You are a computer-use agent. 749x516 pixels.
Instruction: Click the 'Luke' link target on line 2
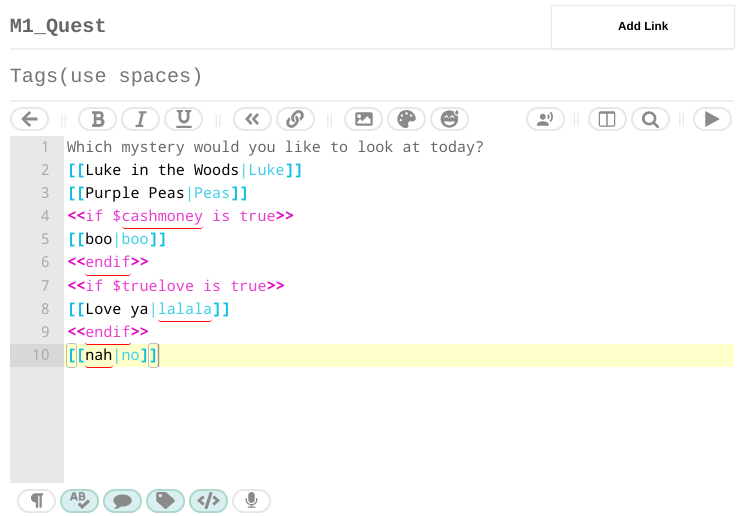point(267,170)
